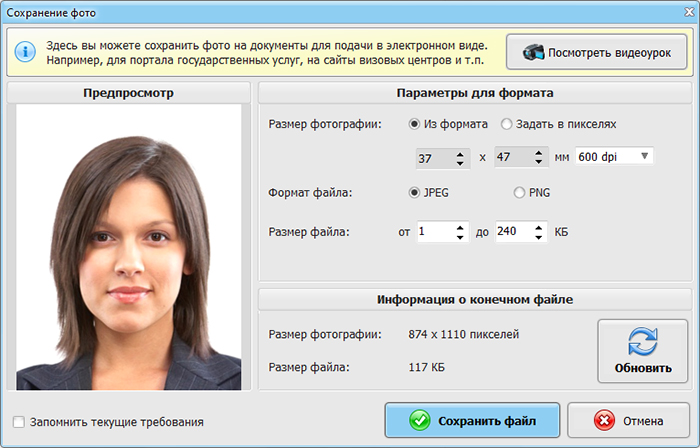Choose PNG file format
The width and height of the screenshot is (700, 448).
pyautogui.click(x=519, y=193)
